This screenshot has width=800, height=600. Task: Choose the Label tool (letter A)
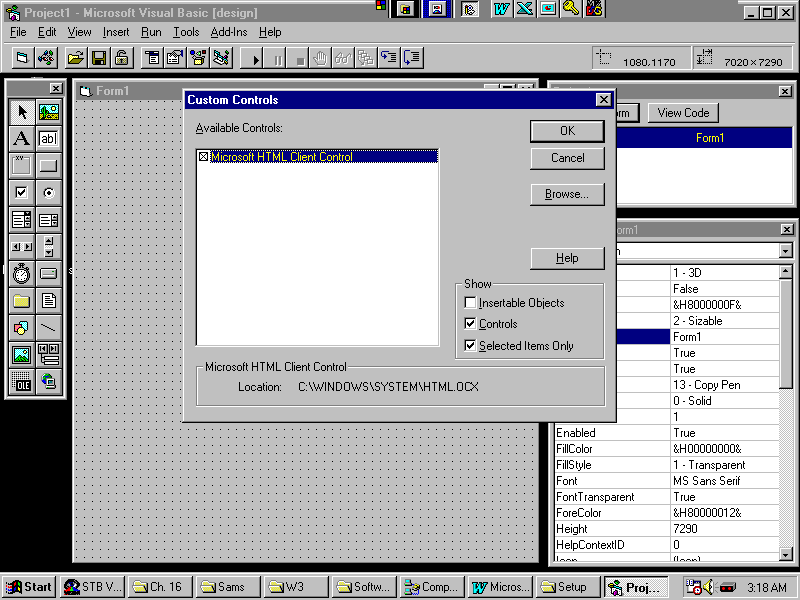point(21,138)
